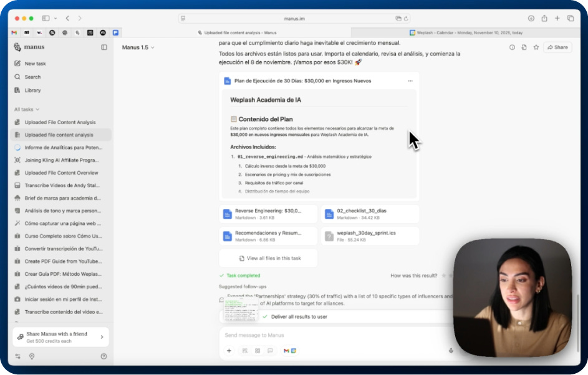Viewport: 588px width, 375px height.
Task: Open Transcribe contenido del video task
Action: (x=60, y=312)
